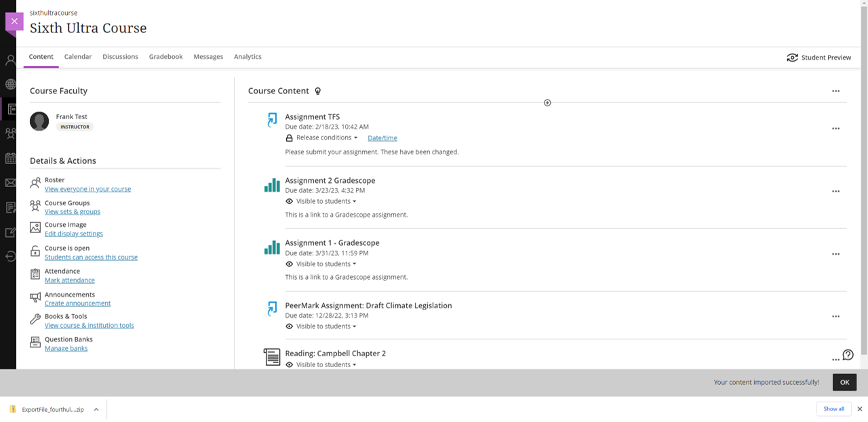Image resolution: width=868 pixels, height=422 pixels.
Task: Click the plus icon to add content
Action: tap(547, 103)
